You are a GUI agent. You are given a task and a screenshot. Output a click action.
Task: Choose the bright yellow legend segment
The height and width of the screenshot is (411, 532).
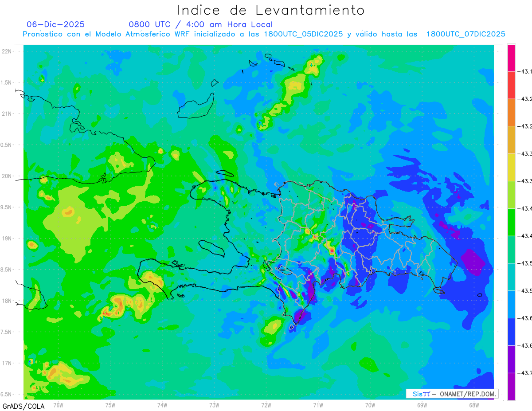pos(511,167)
